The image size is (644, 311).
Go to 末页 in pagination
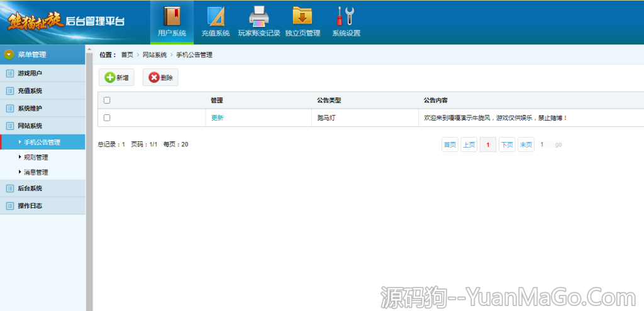526,145
